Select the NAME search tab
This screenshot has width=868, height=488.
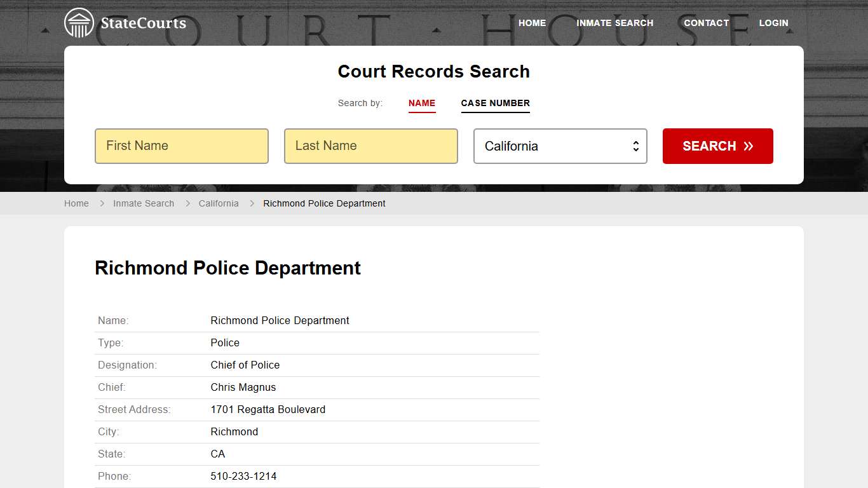pyautogui.click(x=422, y=103)
